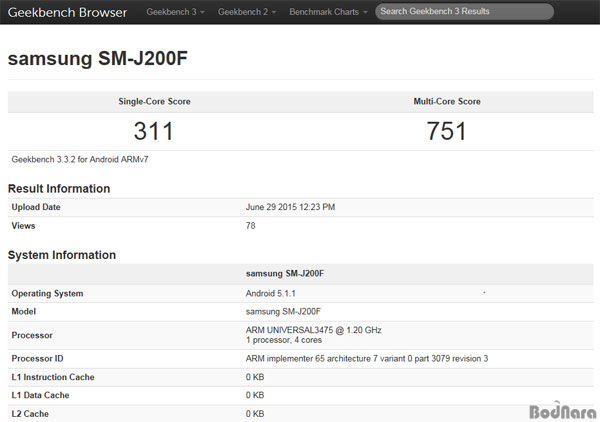Expand the Geekbench 3 dropdown menu
600x422 pixels.
point(175,12)
